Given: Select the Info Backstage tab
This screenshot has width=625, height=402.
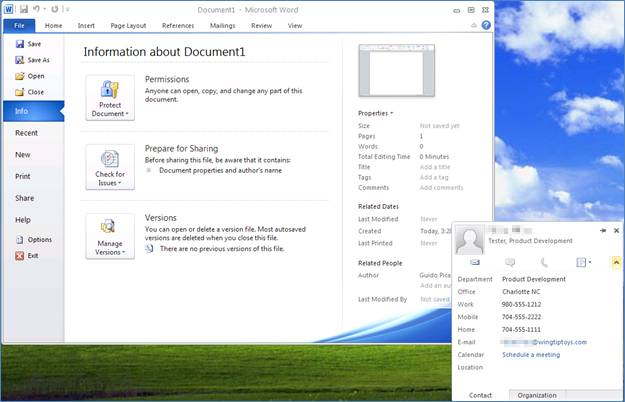Looking at the screenshot, I should (33, 111).
